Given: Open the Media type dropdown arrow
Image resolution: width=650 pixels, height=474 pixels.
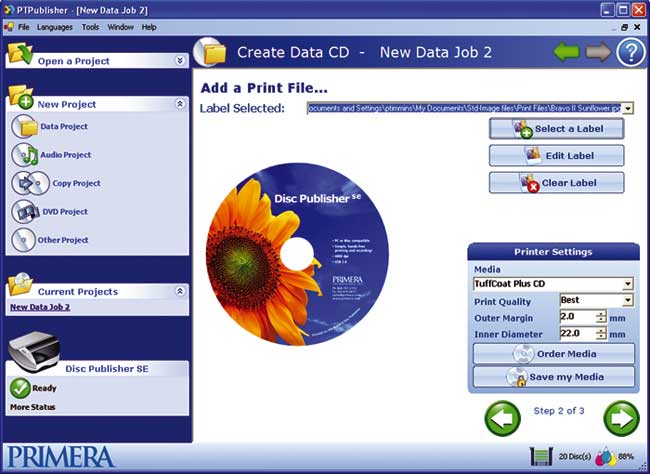Looking at the screenshot, I should (628, 284).
